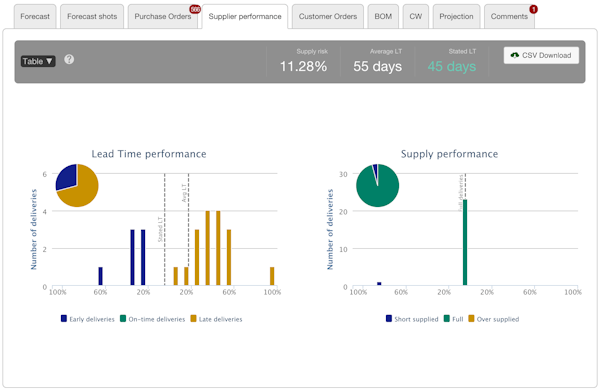The width and height of the screenshot is (600, 391).
Task: Toggle the Over supplied legend entry
Action: 494,319
